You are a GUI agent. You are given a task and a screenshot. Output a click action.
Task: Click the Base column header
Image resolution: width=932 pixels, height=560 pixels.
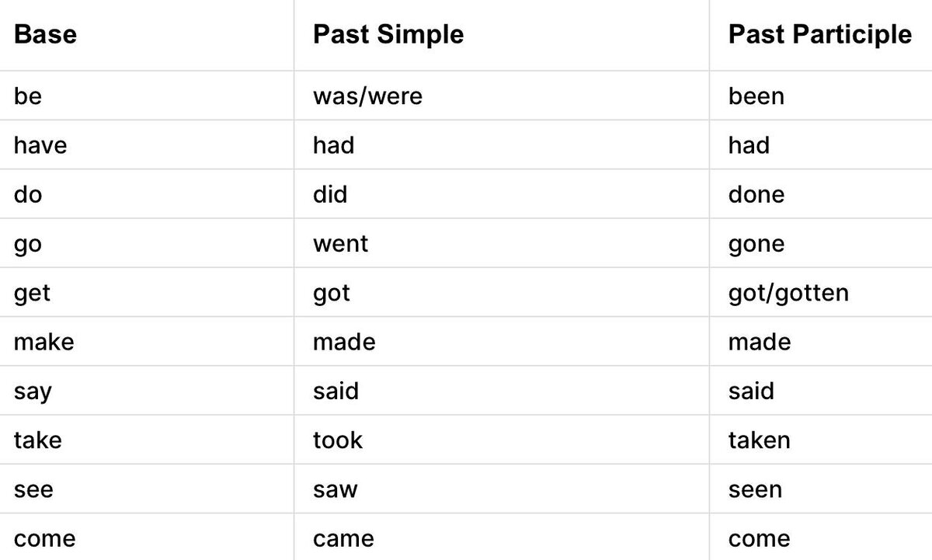[x=45, y=35]
